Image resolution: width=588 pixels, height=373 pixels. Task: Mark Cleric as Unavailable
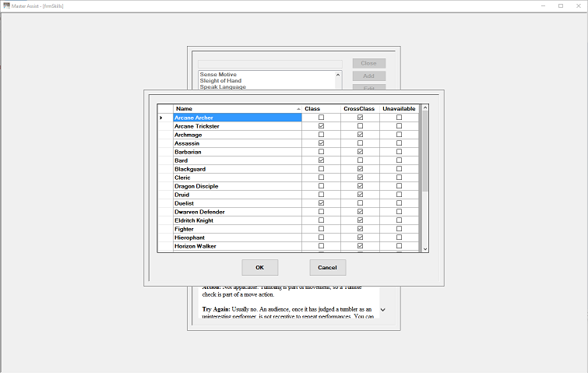pyautogui.click(x=399, y=178)
